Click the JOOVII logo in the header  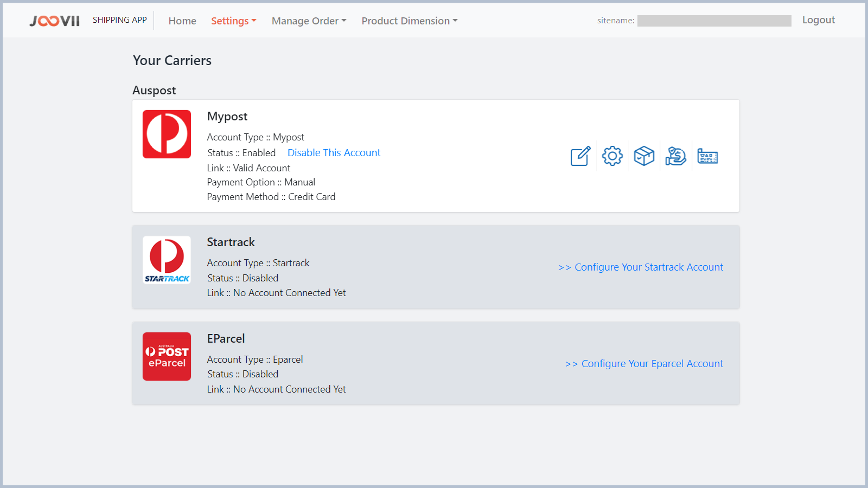tap(54, 20)
